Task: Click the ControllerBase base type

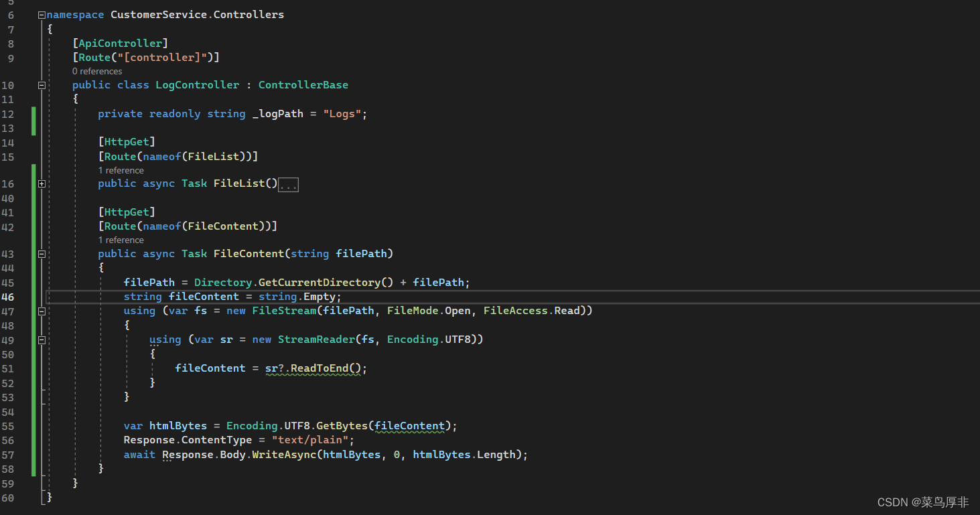Action: click(x=303, y=85)
